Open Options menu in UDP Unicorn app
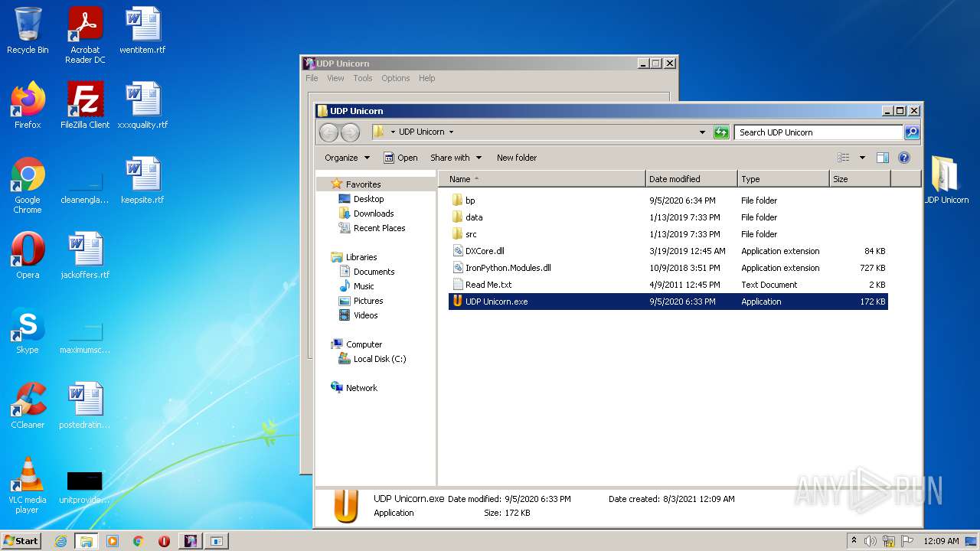Image resolution: width=980 pixels, height=551 pixels. (x=395, y=78)
